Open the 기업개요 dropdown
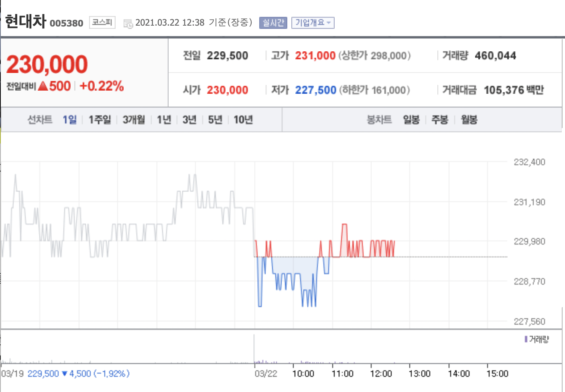This screenshot has height=392, width=565. point(313,23)
